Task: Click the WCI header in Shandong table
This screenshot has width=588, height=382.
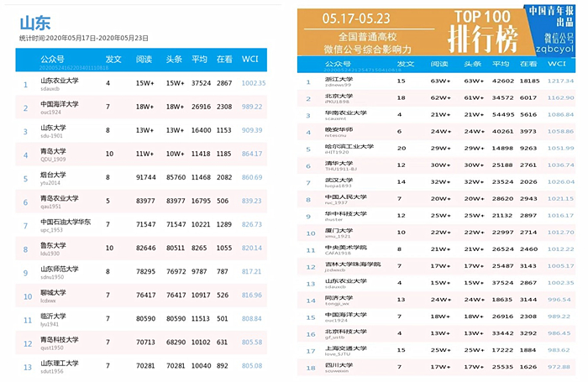Action: pyautogui.click(x=249, y=59)
